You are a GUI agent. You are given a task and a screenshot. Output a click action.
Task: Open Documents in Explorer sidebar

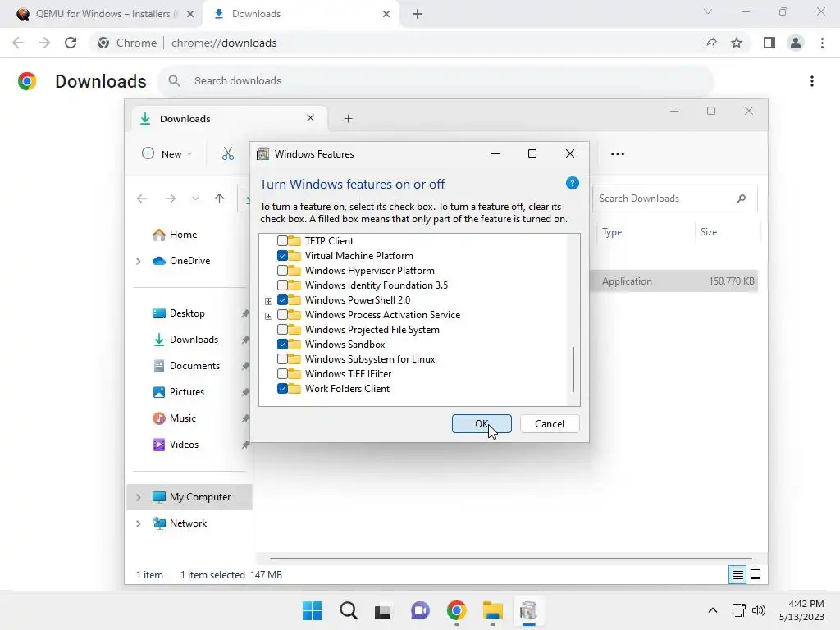(186, 366)
